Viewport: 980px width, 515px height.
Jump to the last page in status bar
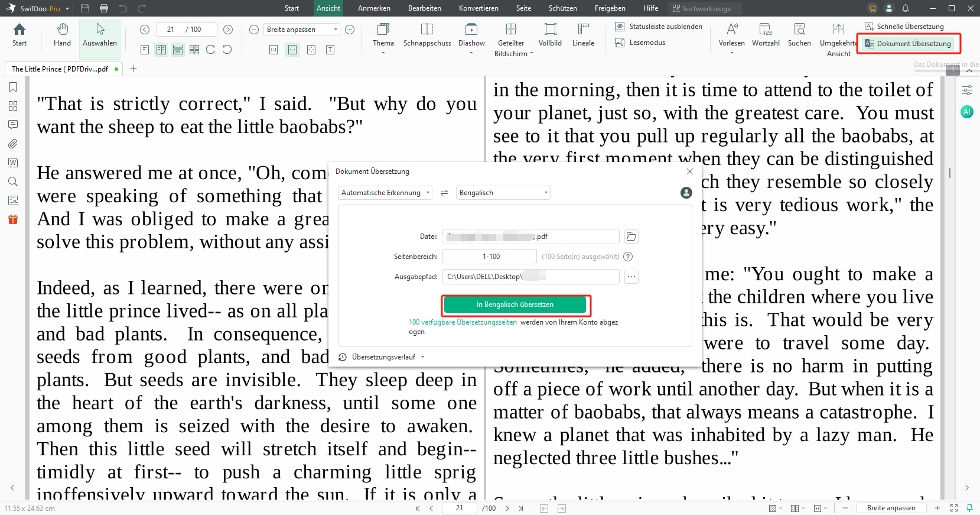[x=521, y=508]
